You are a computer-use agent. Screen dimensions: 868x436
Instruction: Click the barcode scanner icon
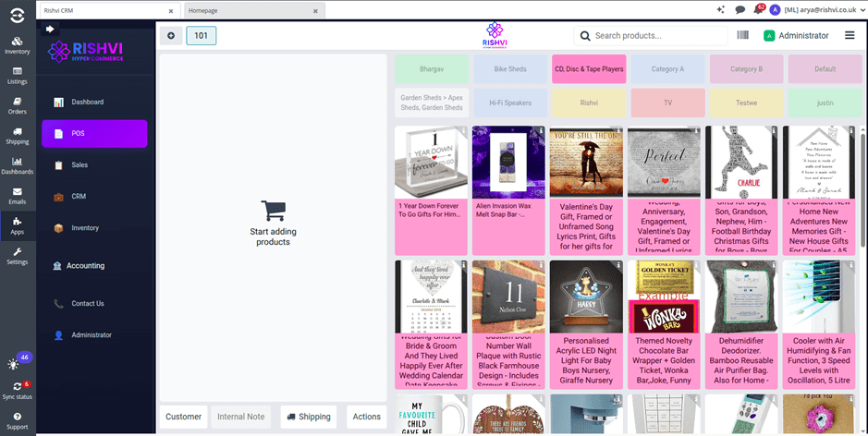pos(742,35)
